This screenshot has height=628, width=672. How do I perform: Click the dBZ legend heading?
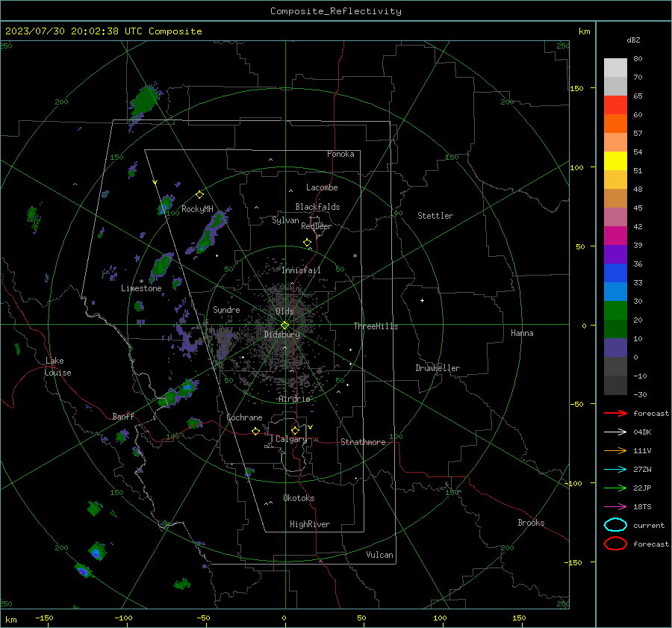pyautogui.click(x=633, y=40)
